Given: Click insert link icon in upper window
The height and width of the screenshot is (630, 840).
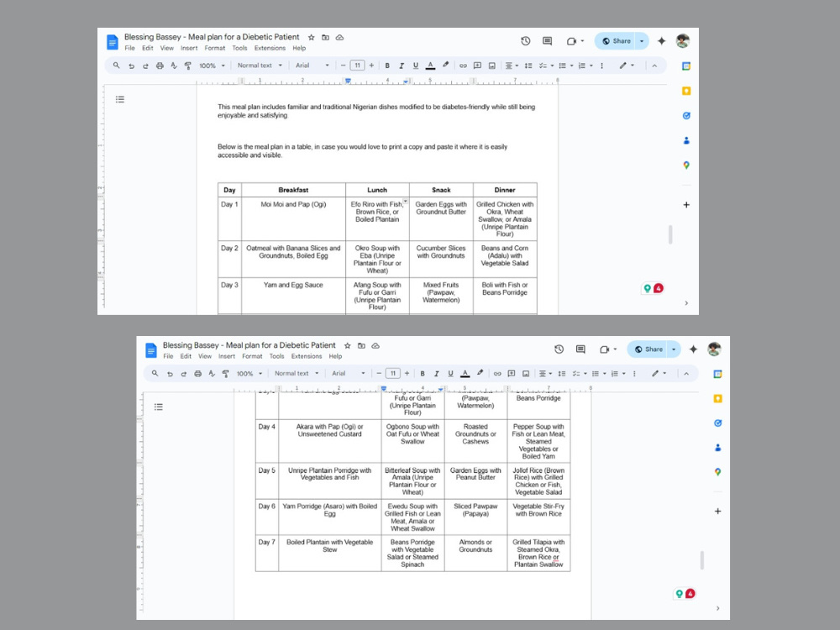Looking at the screenshot, I should [463, 66].
